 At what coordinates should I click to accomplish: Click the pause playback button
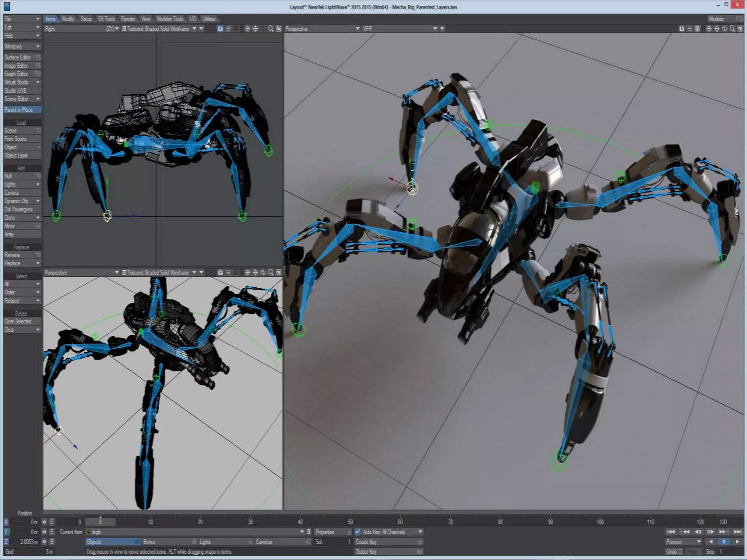coord(724,542)
